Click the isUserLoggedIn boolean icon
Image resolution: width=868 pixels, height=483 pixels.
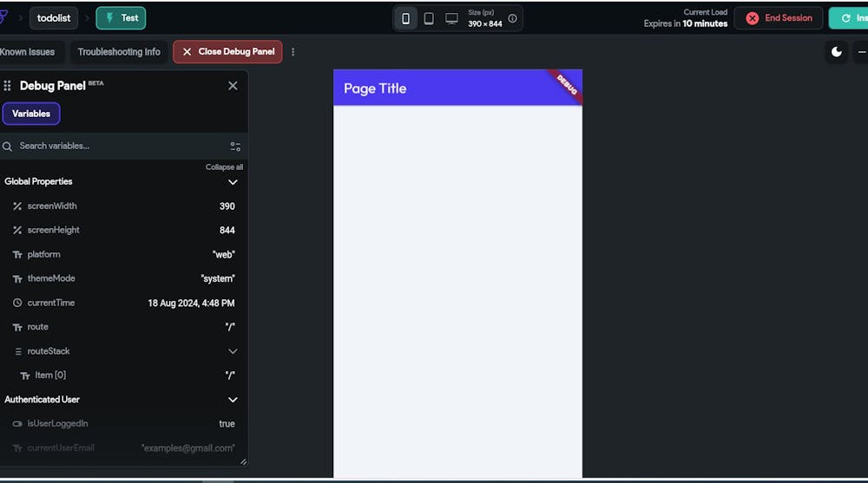click(x=17, y=424)
